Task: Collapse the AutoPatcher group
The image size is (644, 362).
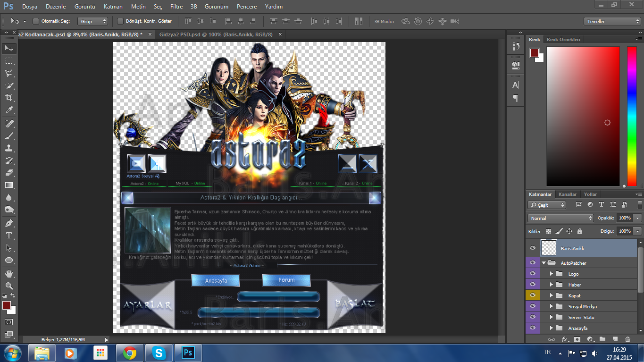Action: [544, 263]
